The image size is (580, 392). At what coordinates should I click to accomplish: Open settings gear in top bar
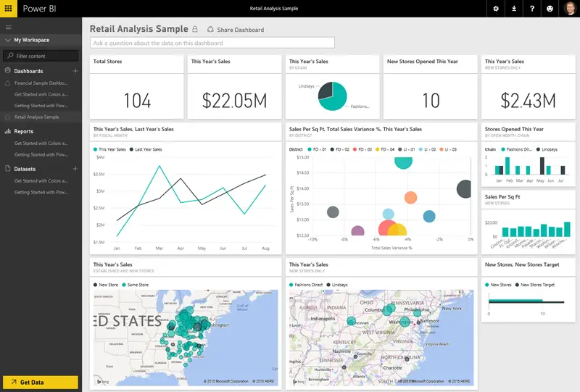[x=496, y=9]
